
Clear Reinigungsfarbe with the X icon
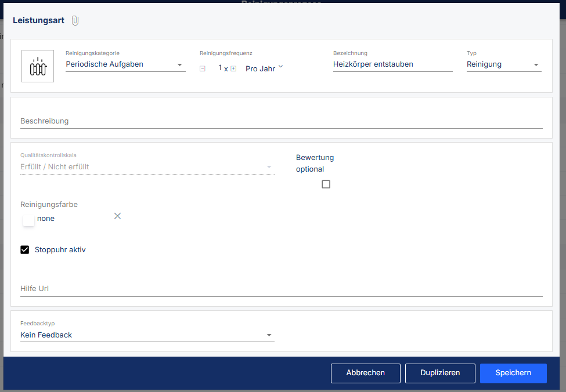coord(118,216)
